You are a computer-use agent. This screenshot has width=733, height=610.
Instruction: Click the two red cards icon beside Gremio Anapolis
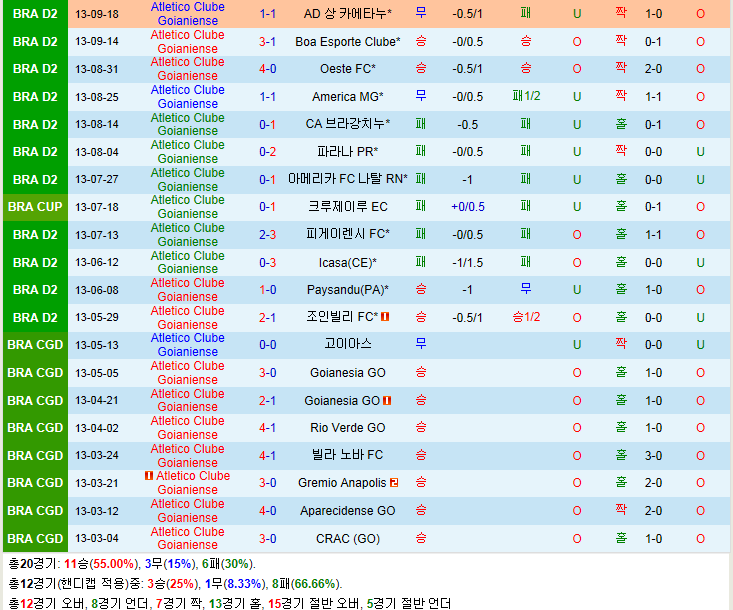click(x=394, y=482)
